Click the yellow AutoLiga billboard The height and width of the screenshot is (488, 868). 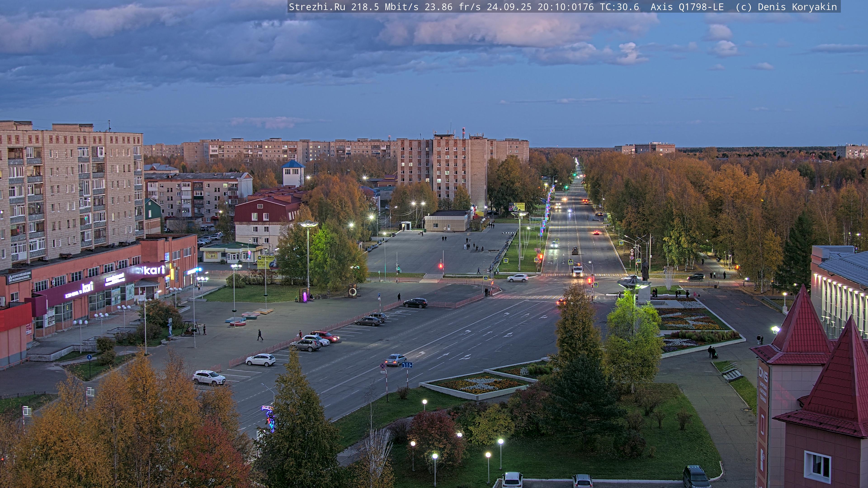point(265,262)
